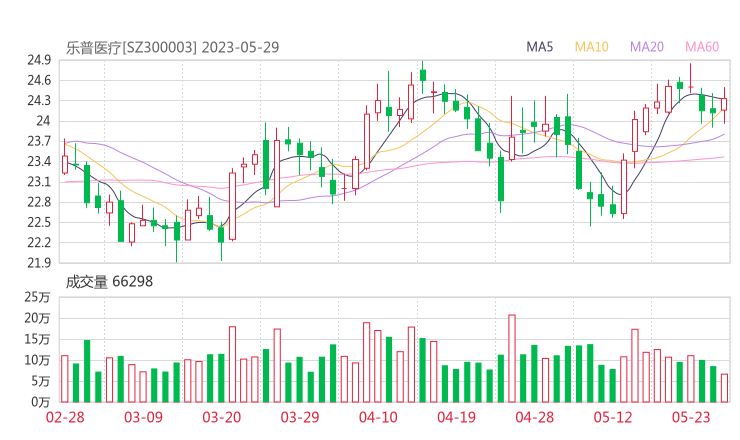Click the 10万 volume axis label
This screenshot has width=740, height=440.
coord(37,361)
